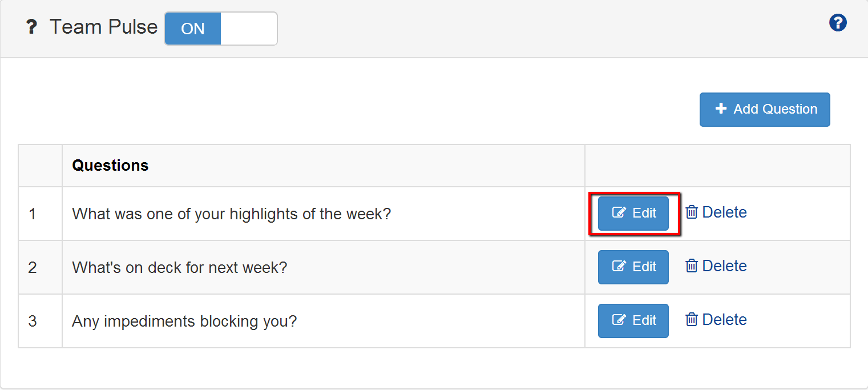Click trash icon for the impediments question

[x=692, y=320]
